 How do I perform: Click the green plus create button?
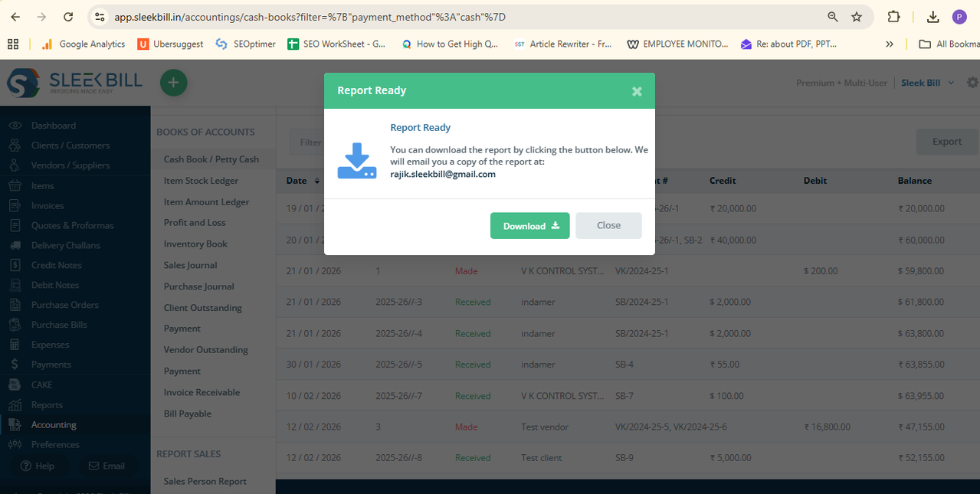point(173,83)
